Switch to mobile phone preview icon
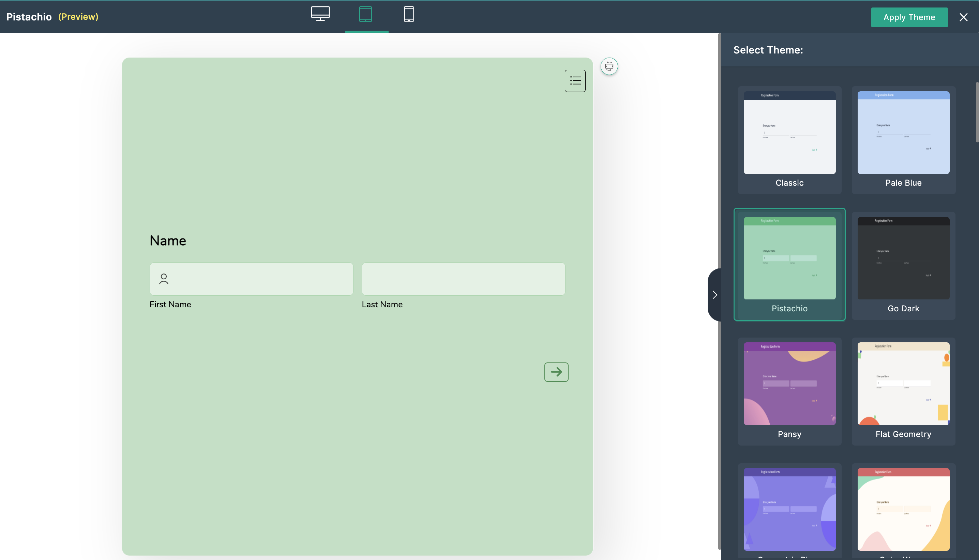 (409, 14)
